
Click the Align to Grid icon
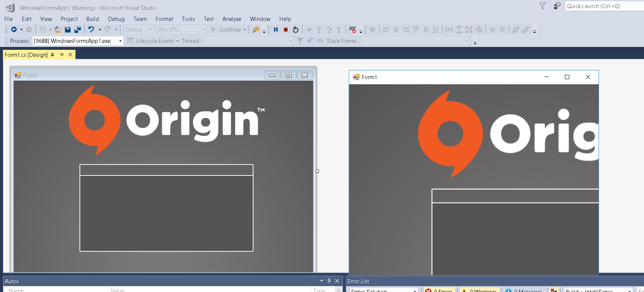pyautogui.click(x=373, y=30)
